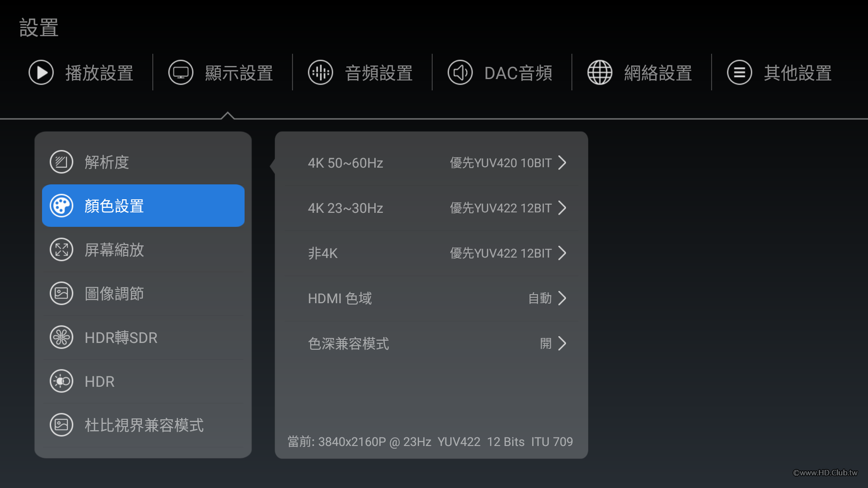
Task: Expand 4K 23~30Hz chevron arrow
Action: click(562, 208)
